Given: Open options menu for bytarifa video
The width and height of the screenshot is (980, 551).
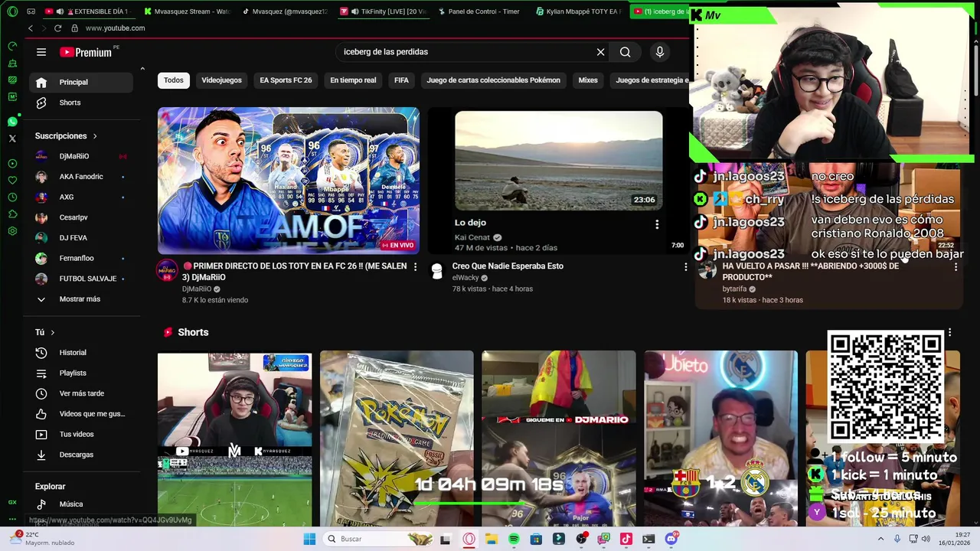Looking at the screenshot, I should click(x=955, y=267).
